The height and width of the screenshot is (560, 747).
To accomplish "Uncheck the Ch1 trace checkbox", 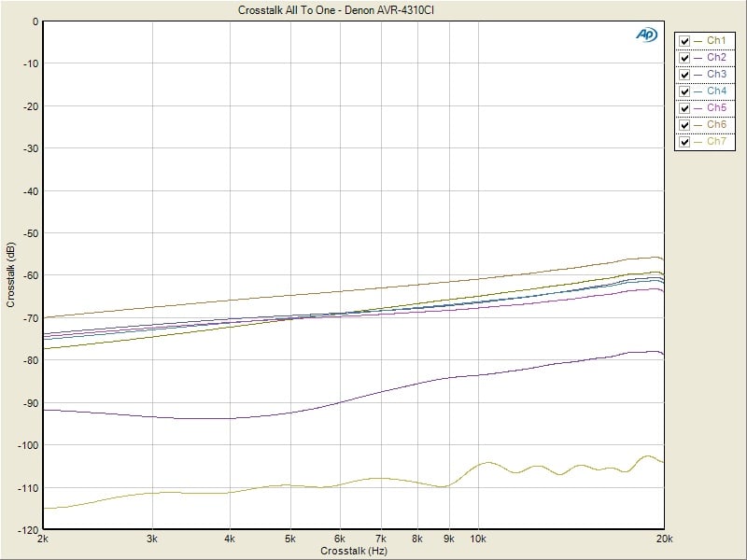I will tap(684, 41).
